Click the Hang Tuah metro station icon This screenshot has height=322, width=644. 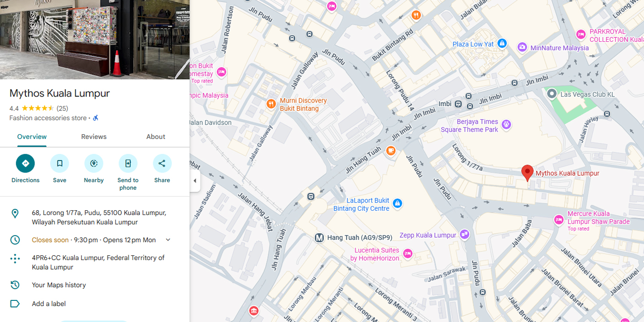pos(319,238)
